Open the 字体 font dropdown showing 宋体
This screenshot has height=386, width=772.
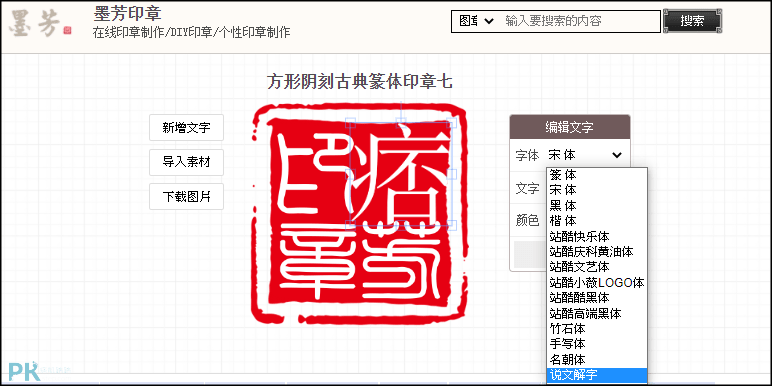tap(585, 155)
